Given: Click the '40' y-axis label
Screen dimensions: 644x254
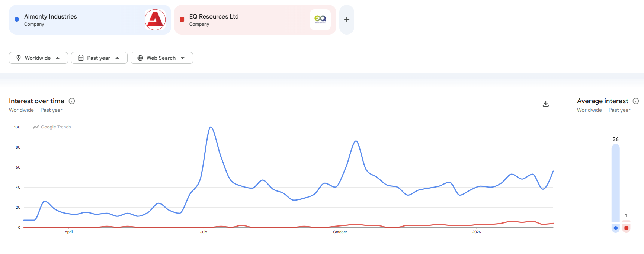Looking at the screenshot, I should [18, 187].
